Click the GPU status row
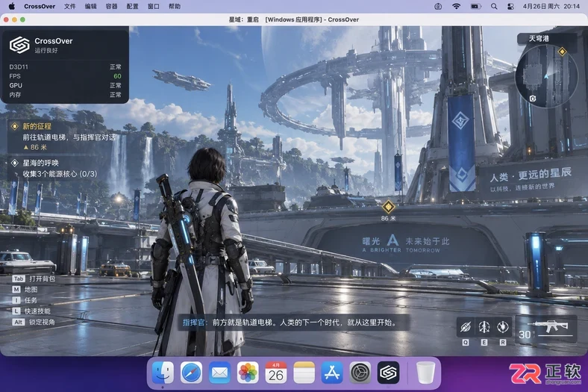The width and height of the screenshot is (588, 392). point(65,86)
